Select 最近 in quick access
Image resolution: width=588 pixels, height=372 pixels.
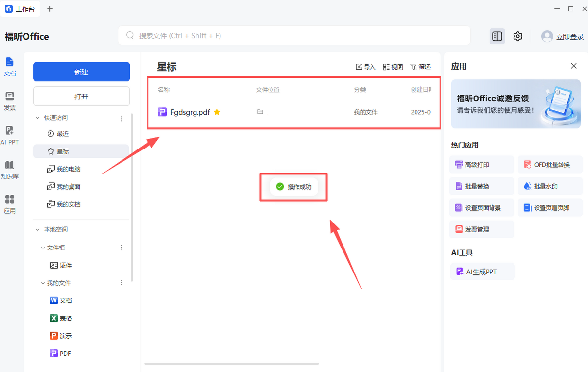pyautogui.click(x=81, y=134)
